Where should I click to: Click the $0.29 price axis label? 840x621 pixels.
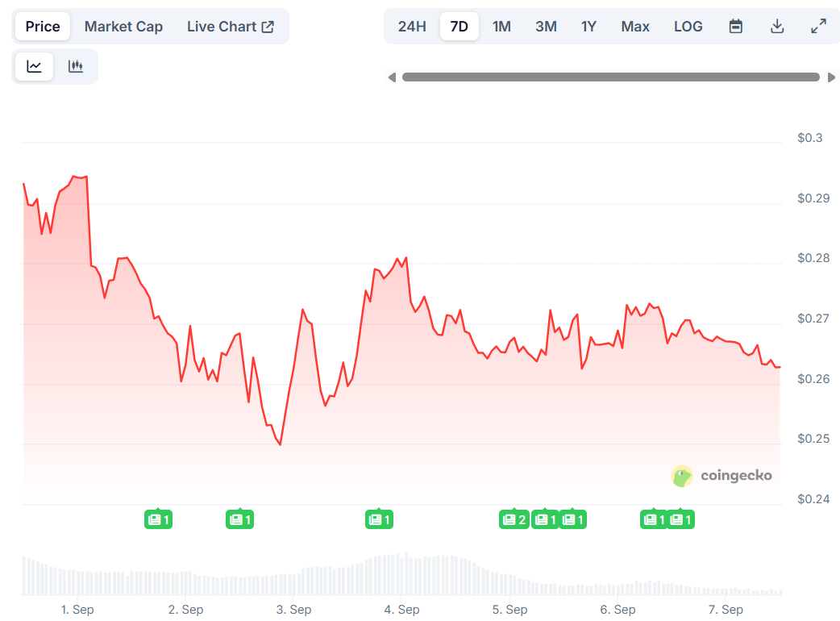pos(813,198)
